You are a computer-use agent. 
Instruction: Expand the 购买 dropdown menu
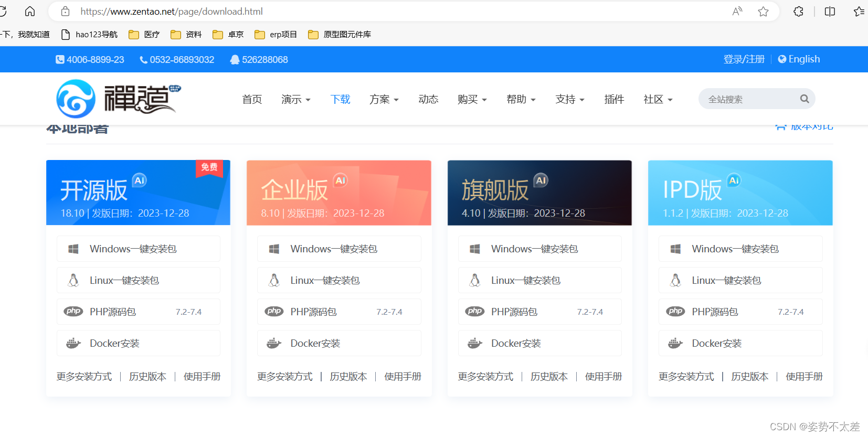coord(472,99)
